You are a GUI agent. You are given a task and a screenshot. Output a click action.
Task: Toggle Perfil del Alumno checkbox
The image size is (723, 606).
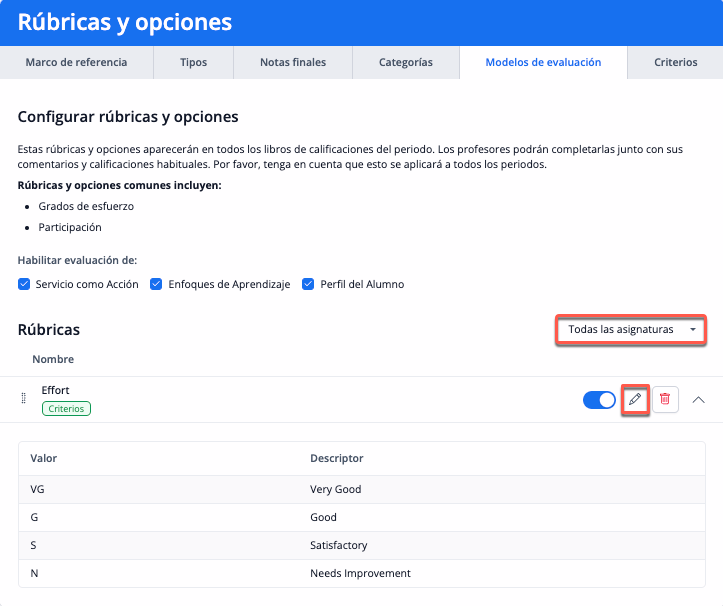click(x=308, y=284)
